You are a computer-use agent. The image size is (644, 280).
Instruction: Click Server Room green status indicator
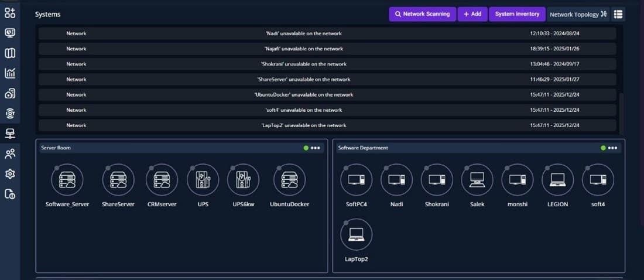tap(306, 148)
